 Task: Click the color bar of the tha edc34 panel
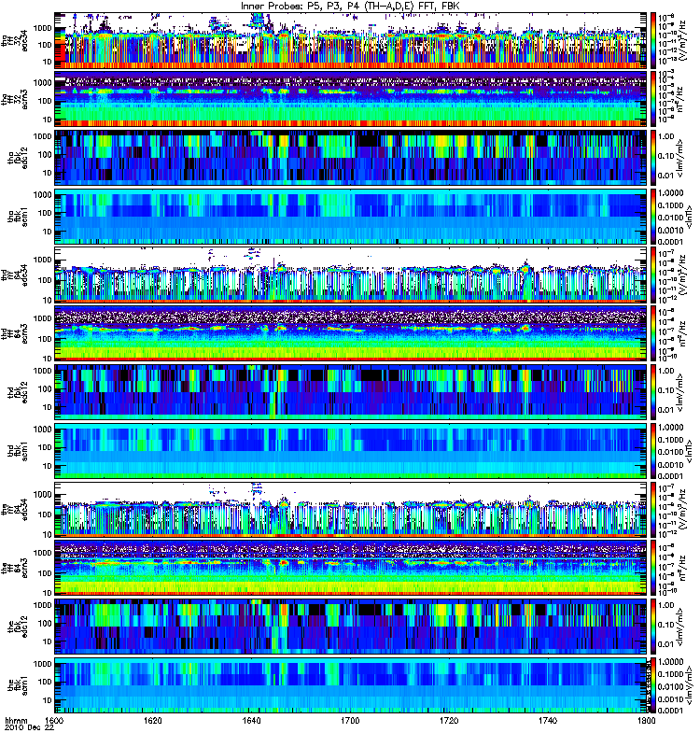coord(653,41)
